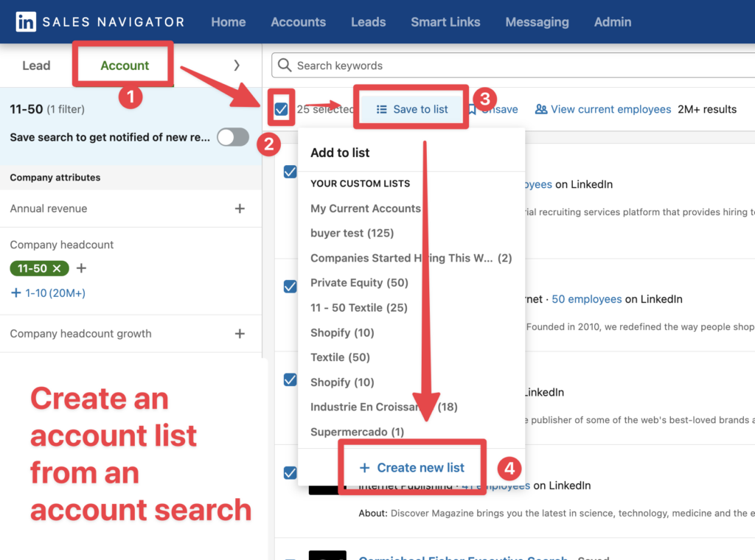This screenshot has width=755, height=560.
Task: Switch to the Account filter tab
Action: tap(125, 66)
